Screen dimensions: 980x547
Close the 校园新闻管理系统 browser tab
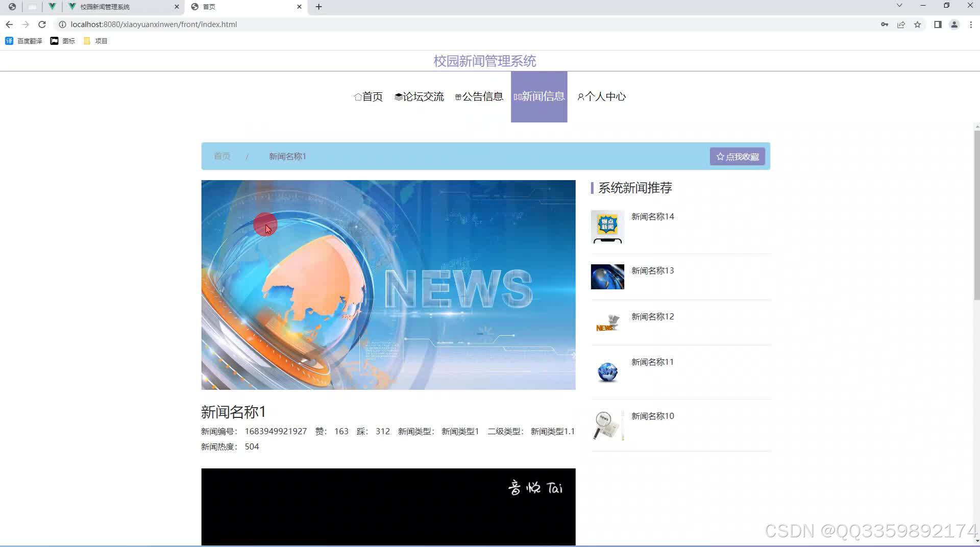[177, 7]
